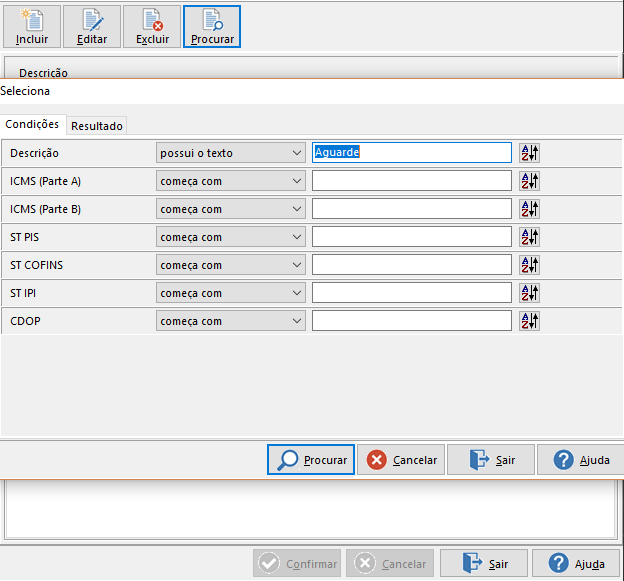
Task: Focus the ICMS (Parte B) input field
Action: click(x=412, y=209)
